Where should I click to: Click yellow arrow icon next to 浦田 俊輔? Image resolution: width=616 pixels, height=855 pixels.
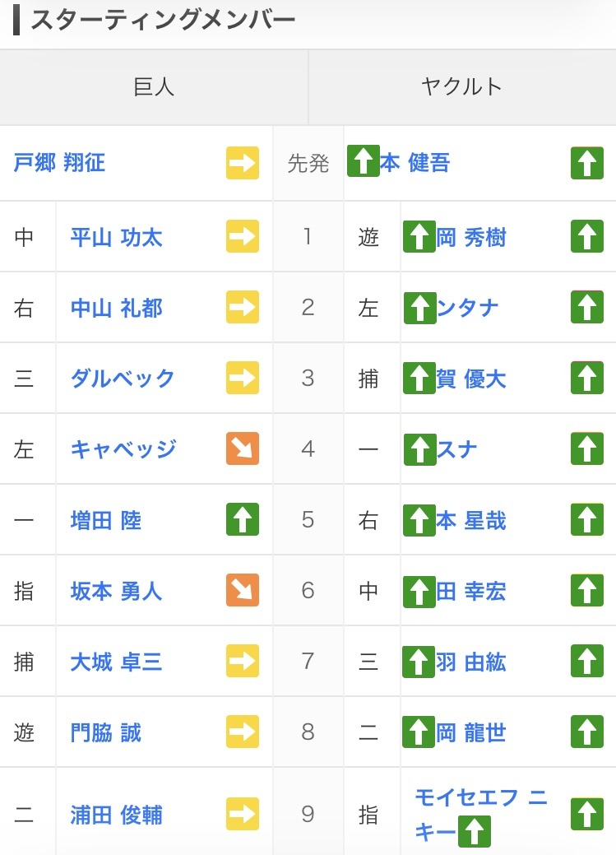pos(243,814)
